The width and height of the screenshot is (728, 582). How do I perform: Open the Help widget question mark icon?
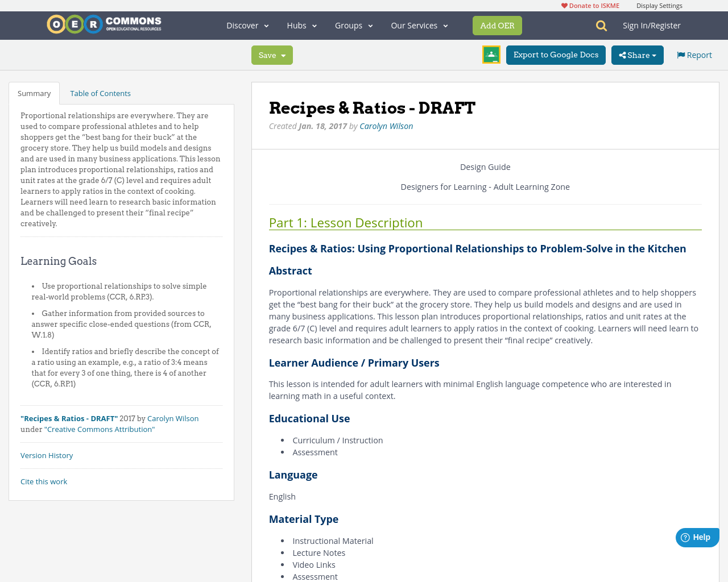pyautogui.click(x=684, y=536)
